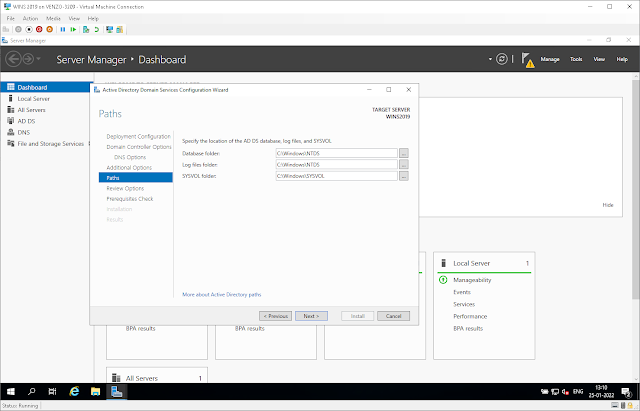The width and height of the screenshot is (640, 411).
Task: Open the Server Manager Help menu
Action: [622, 59]
